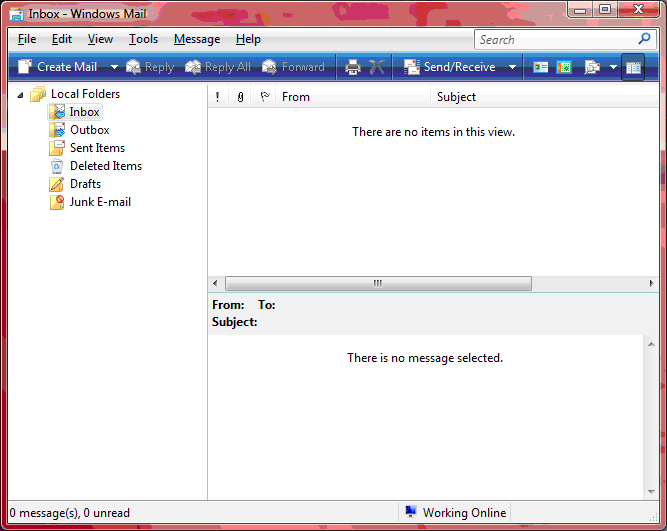Sort messages by the flag column
667x531 pixels.
pyautogui.click(x=264, y=97)
